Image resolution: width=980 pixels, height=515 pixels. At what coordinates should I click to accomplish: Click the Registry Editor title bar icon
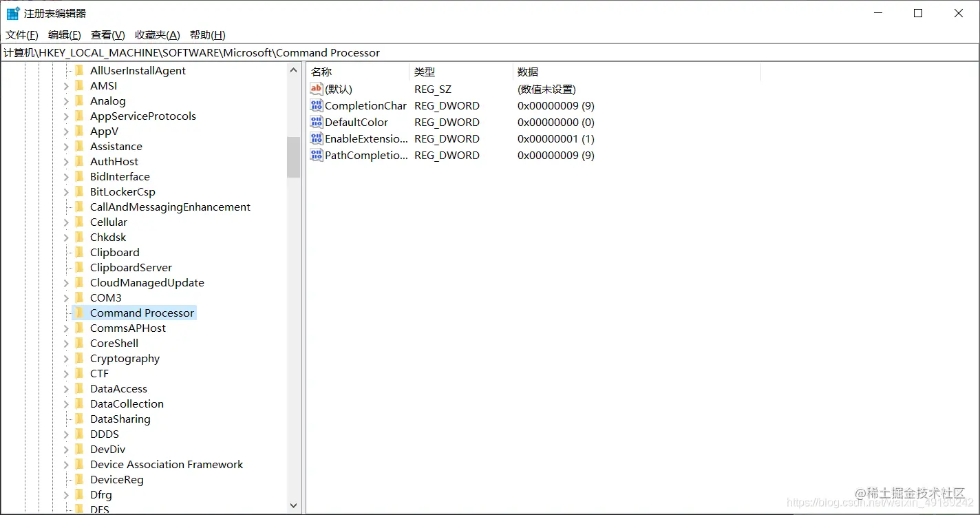point(12,12)
